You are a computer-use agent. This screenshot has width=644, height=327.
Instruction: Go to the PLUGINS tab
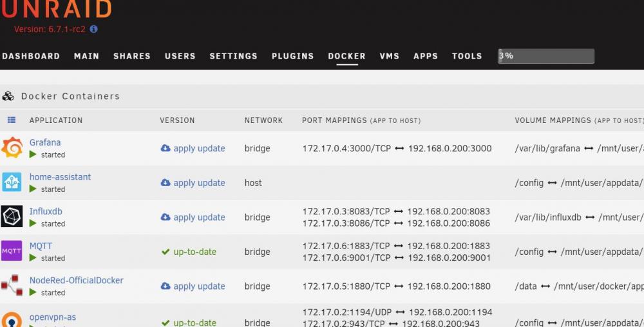point(292,56)
